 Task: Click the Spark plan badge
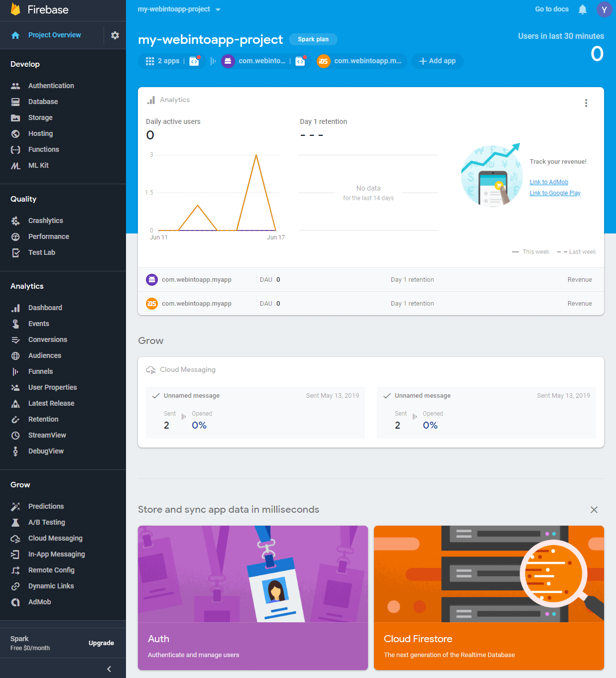(313, 39)
